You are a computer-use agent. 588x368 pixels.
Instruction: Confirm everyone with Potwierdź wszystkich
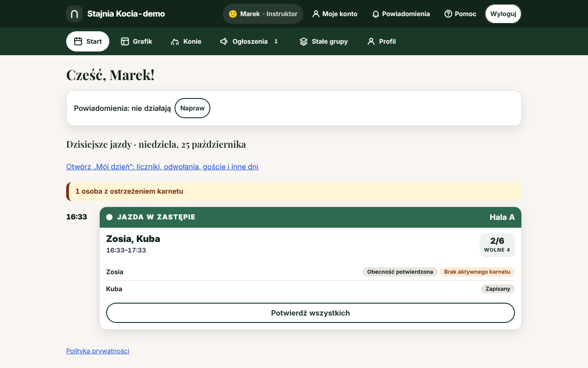pyautogui.click(x=311, y=313)
